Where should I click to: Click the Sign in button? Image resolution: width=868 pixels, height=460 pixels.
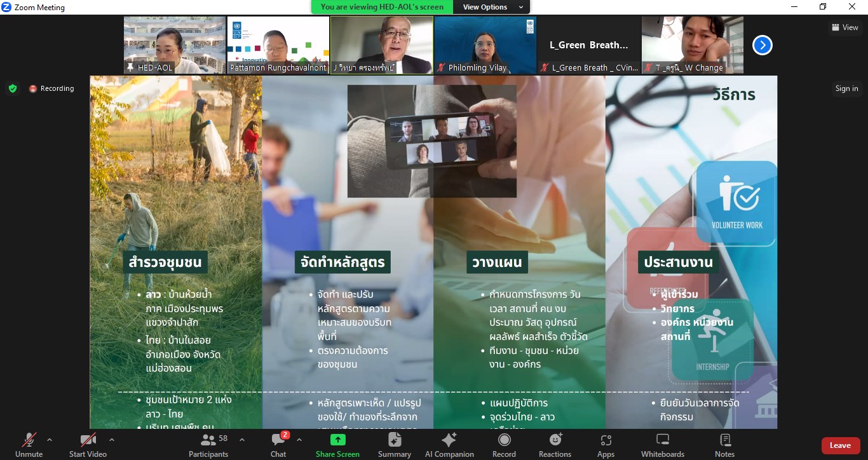(846, 88)
